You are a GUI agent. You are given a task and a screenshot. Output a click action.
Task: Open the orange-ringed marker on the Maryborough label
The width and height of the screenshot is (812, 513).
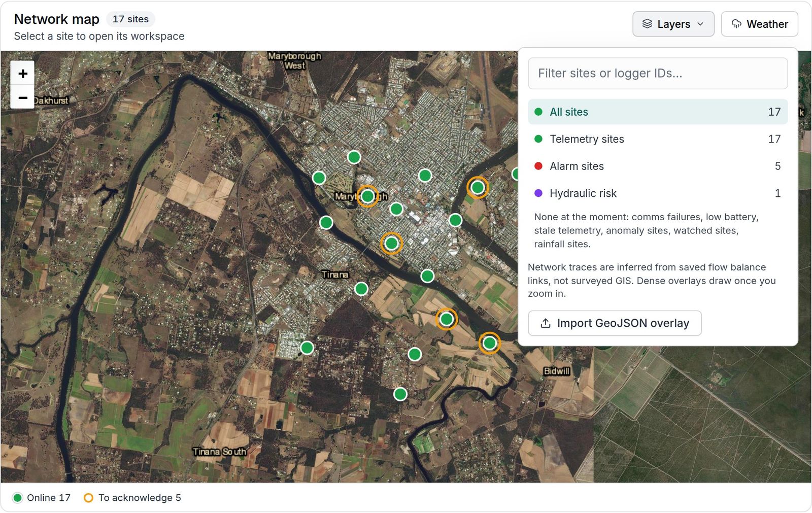(x=367, y=196)
